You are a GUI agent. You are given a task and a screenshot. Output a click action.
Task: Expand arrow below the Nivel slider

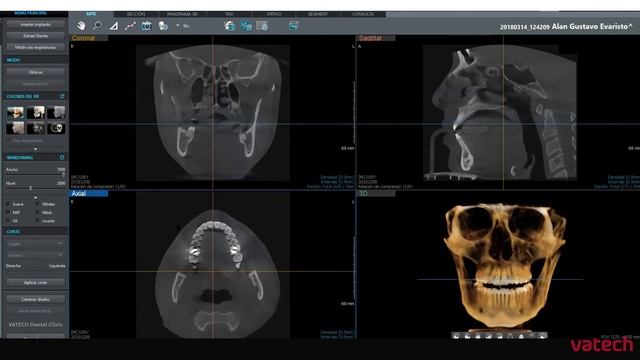click(x=36, y=197)
